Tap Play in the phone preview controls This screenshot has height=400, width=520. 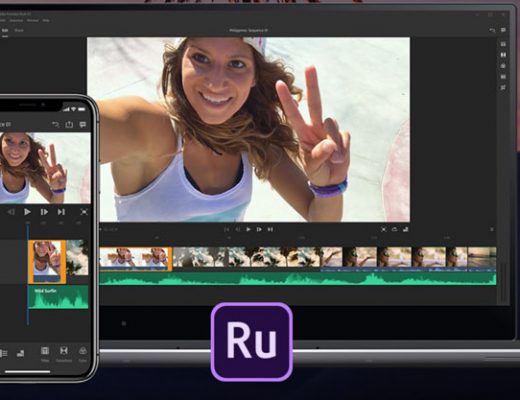pos(27,212)
